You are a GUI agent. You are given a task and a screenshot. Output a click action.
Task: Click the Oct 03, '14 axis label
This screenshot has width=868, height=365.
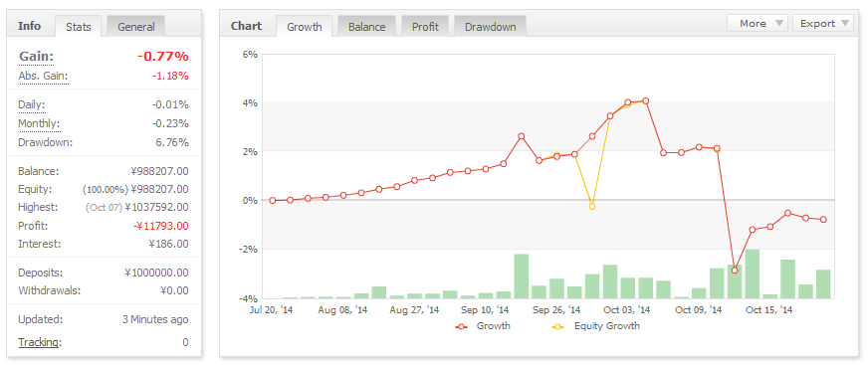point(627,310)
